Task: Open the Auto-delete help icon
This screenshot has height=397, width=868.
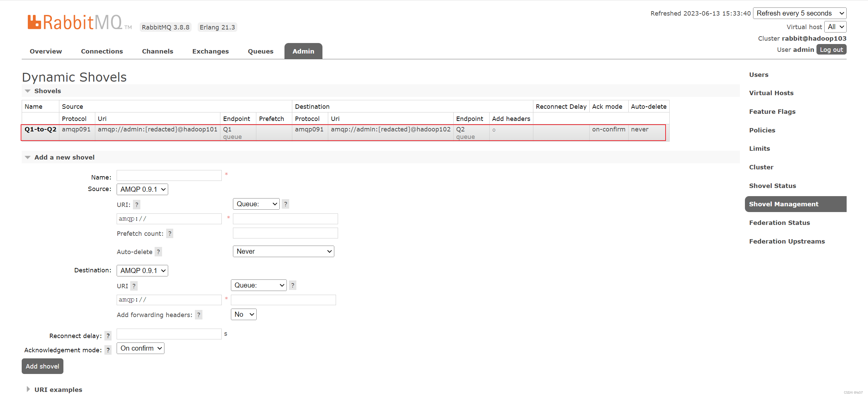Action: pos(158,252)
